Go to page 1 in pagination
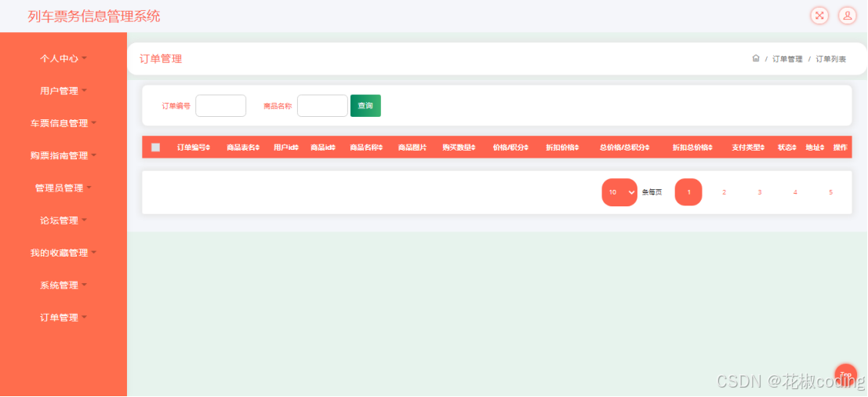 tap(688, 192)
